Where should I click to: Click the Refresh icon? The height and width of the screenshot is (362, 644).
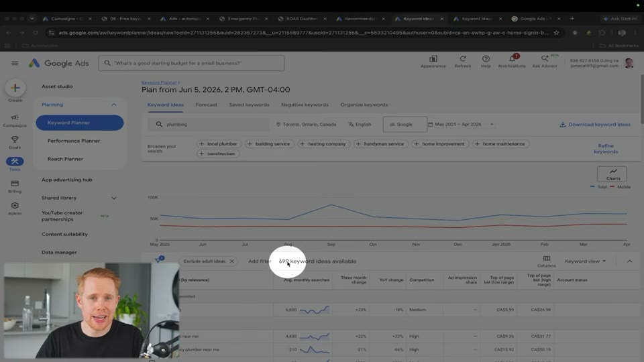point(463,62)
